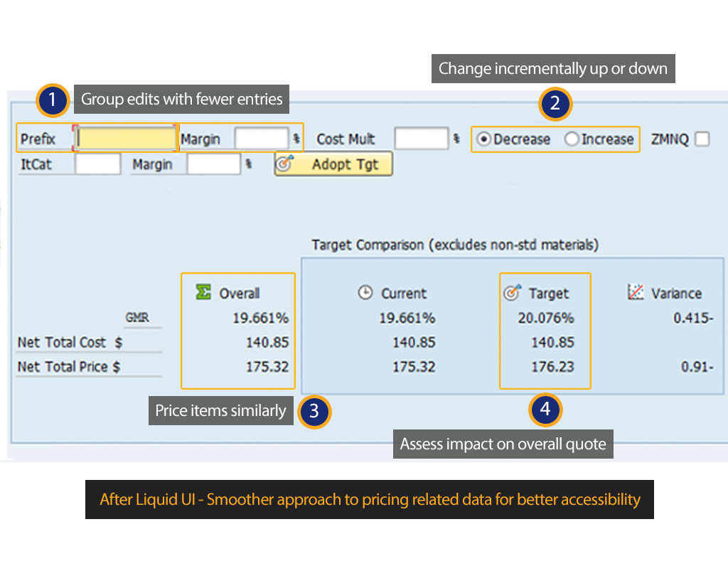Screen dimensions: 728x566
Task: Click numbered callout badge 3
Action: (314, 412)
